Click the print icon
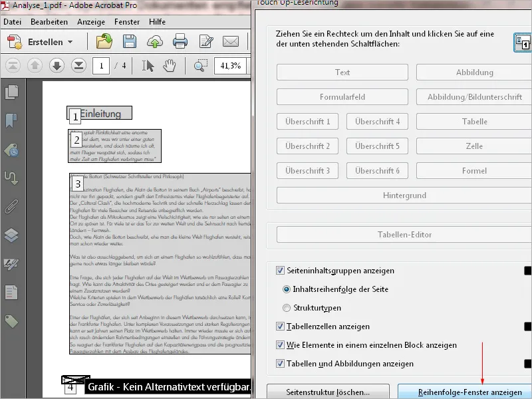 (180, 42)
